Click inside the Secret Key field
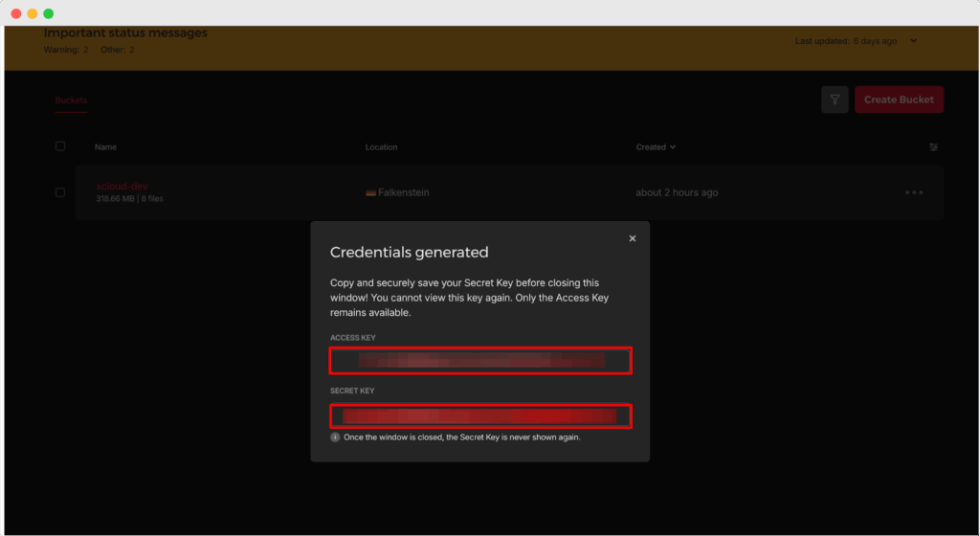This screenshot has height=536, width=980. tap(480, 416)
